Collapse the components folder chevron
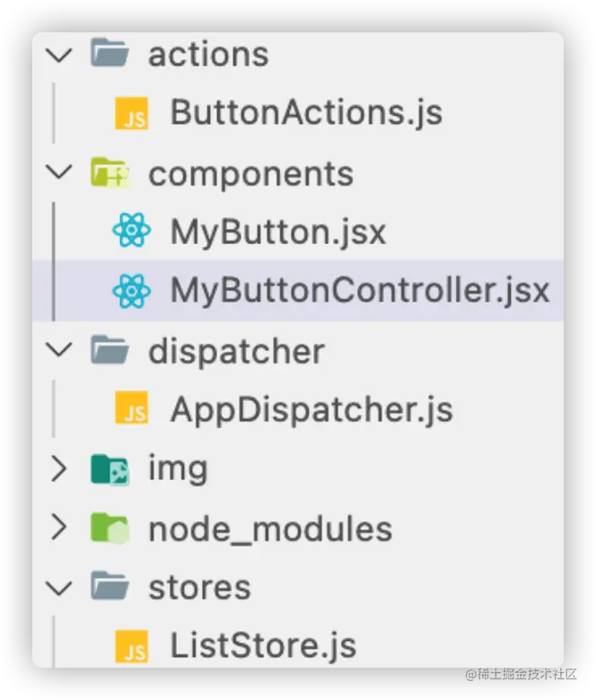 click(59, 172)
